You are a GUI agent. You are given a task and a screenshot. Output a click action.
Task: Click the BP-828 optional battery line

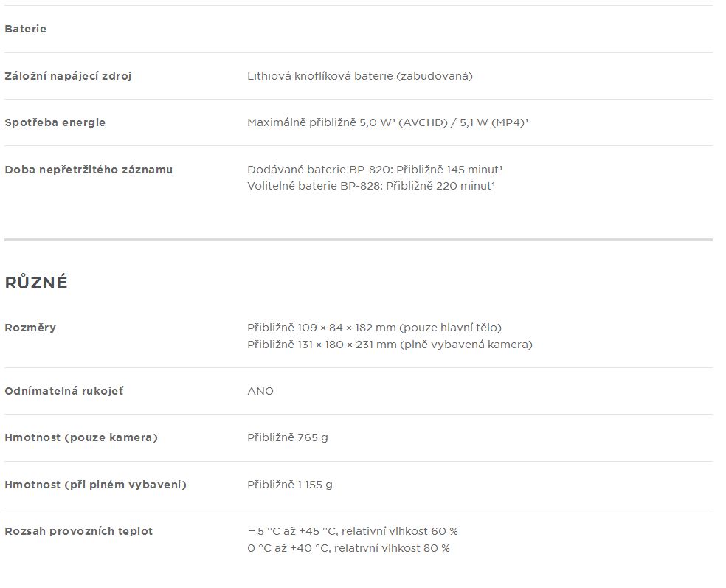371,186
